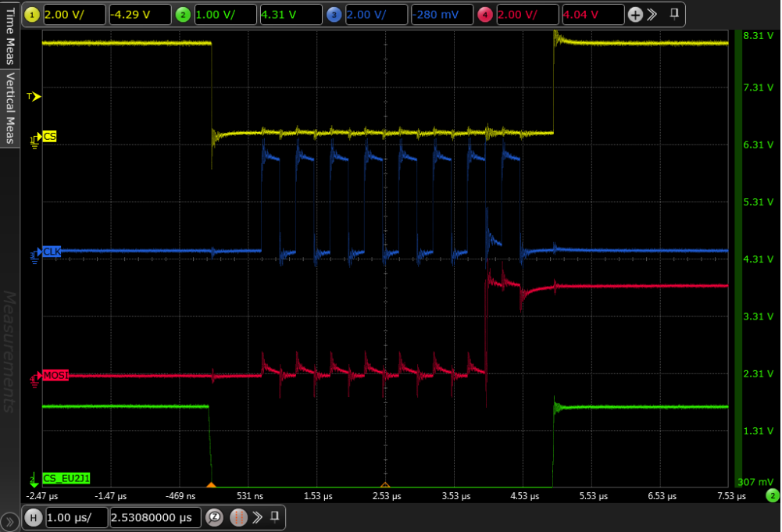Edit channel 4 offset 4.04 V
This screenshot has height=532, width=782.
593,15
